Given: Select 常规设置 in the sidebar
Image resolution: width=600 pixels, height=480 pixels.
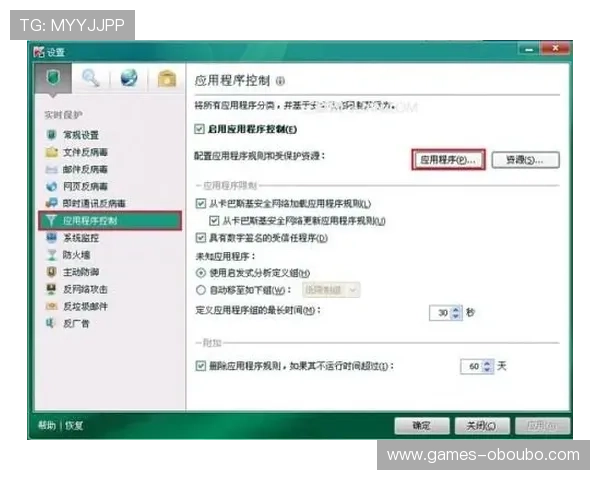Looking at the screenshot, I should pyautogui.click(x=81, y=135).
